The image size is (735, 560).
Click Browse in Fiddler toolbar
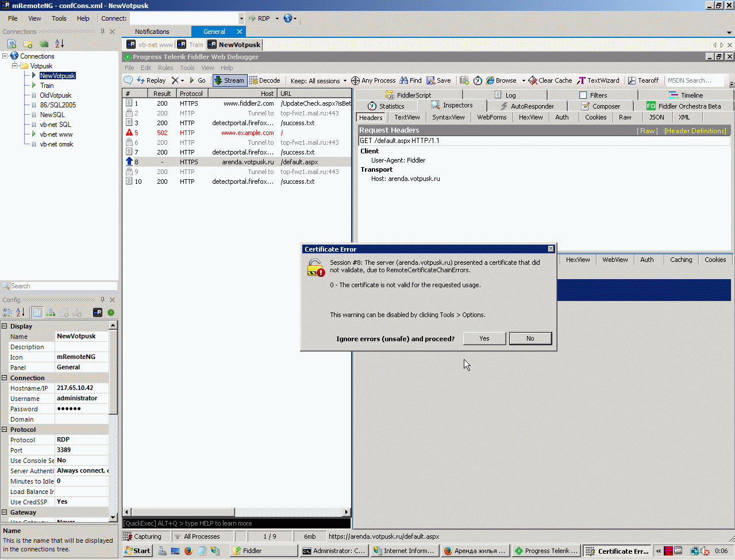[501, 80]
